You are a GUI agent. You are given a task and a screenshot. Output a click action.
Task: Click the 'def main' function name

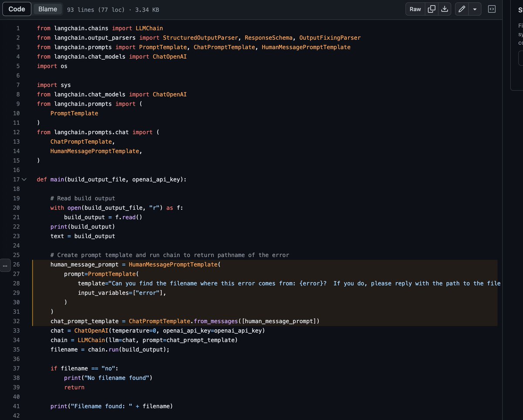[57, 179]
